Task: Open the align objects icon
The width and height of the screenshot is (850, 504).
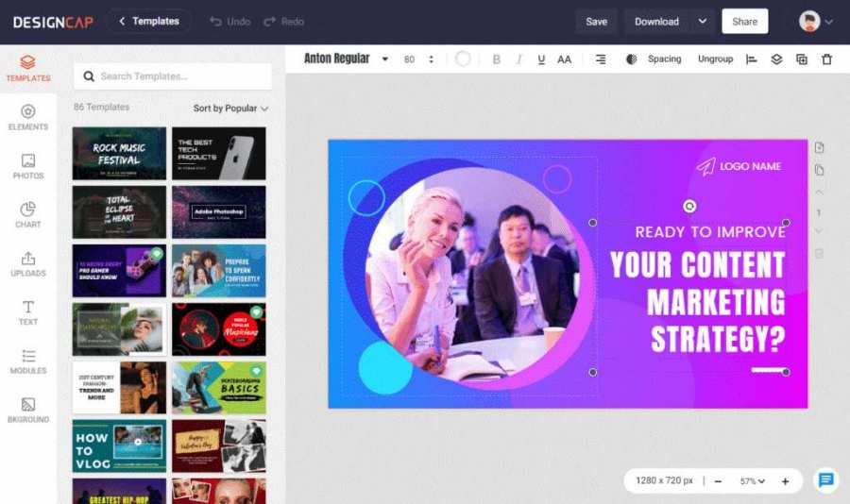Action: (752, 59)
